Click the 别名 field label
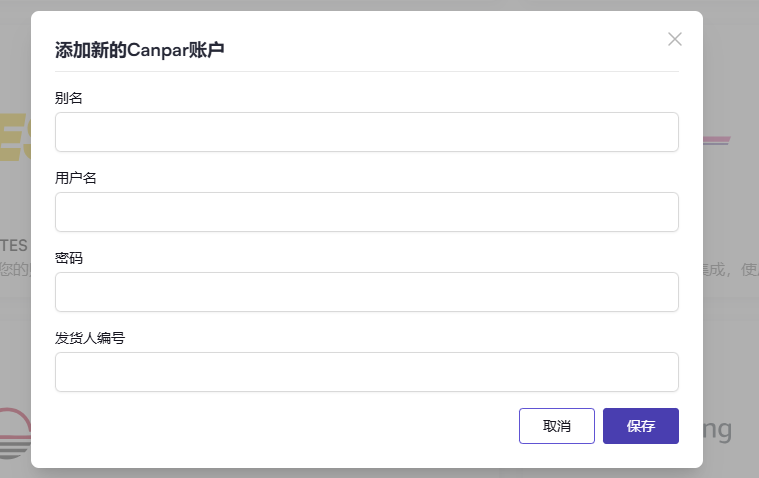The height and width of the screenshot is (478, 759). click(69, 98)
